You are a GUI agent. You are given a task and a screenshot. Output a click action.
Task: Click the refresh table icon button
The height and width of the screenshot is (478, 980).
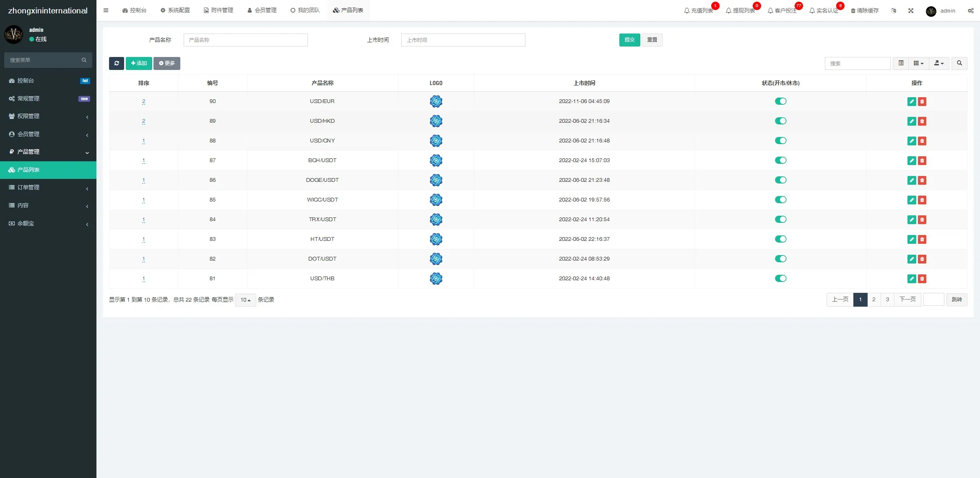[x=117, y=63]
